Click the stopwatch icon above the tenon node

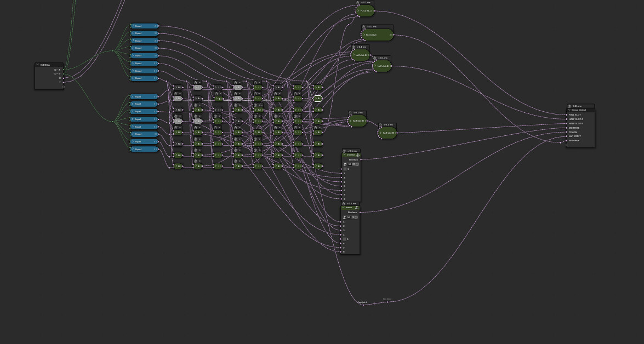click(343, 204)
